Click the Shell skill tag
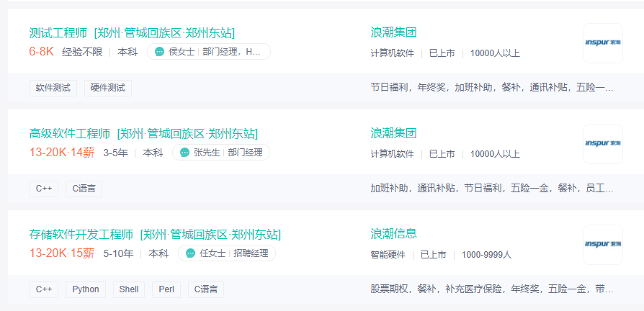 pyautogui.click(x=129, y=289)
